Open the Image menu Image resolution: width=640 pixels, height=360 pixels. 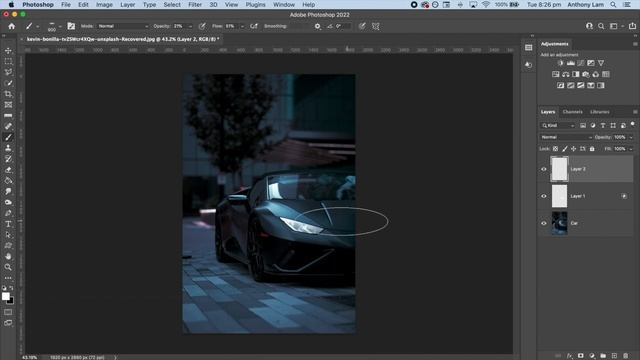tap(104, 4)
